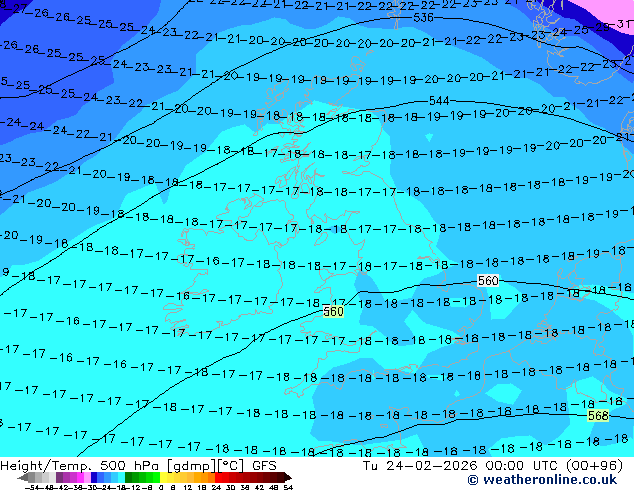Click the -54 label under the color scale
634x490 pixels.
pos(32,487)
